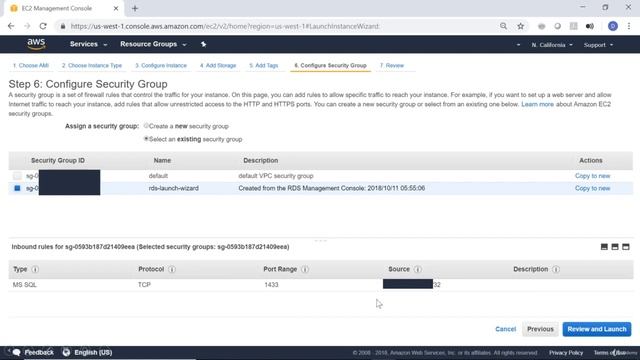Screen dimensions: 640x360
Task: Click the rds-launch-wizard name cell
Action: [x=173, y=188]
